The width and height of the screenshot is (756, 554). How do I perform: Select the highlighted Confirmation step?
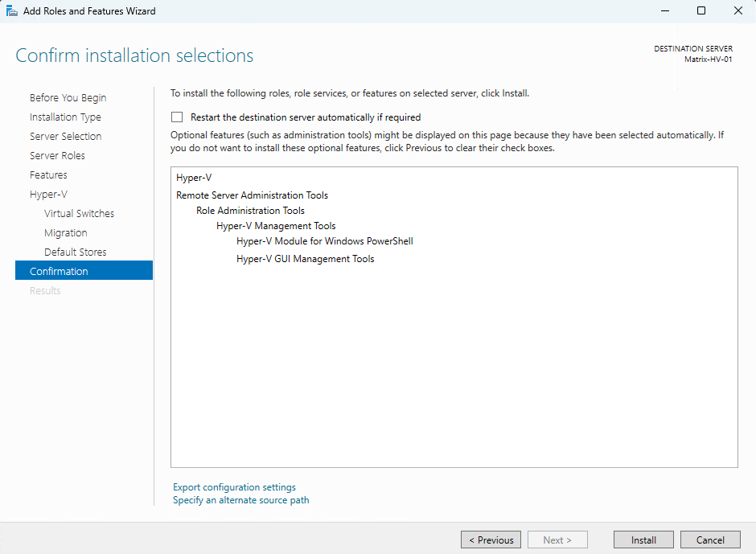(84, 270)
